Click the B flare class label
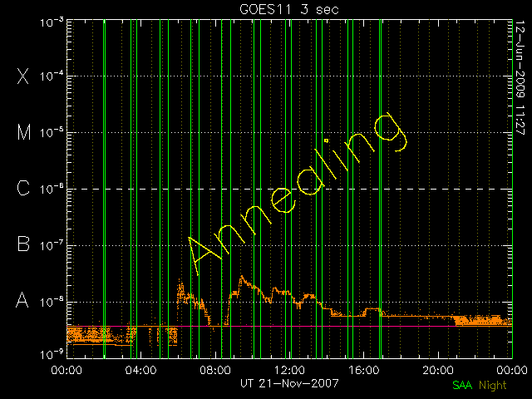This screenshot has height=399, width=532. 23,244
